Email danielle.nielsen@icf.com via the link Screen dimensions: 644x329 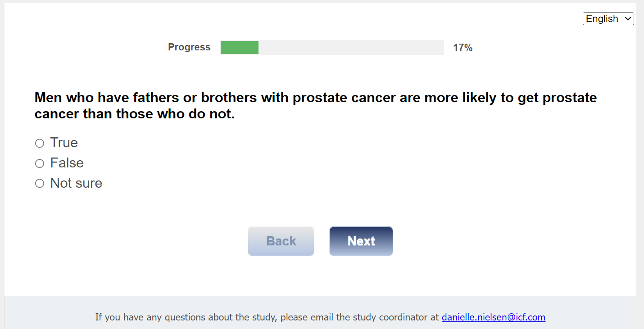(x=493, y=317)
